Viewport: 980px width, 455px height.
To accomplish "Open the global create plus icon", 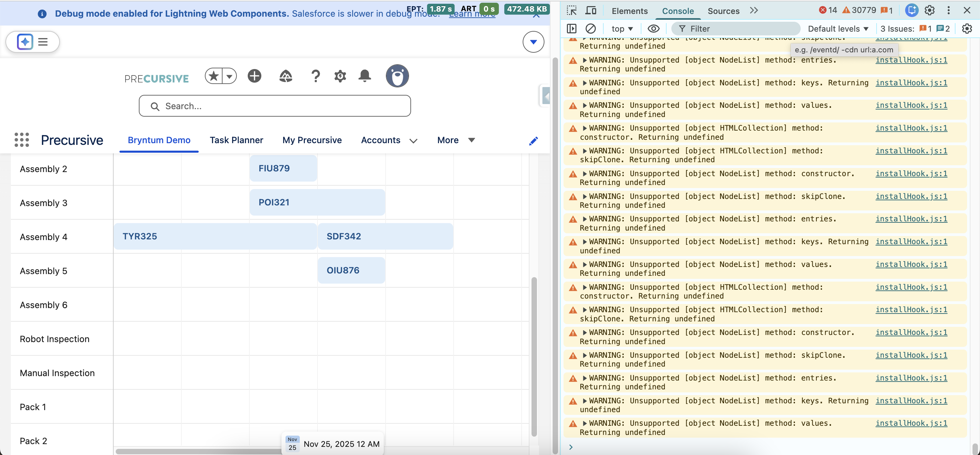I will (254, 76).
